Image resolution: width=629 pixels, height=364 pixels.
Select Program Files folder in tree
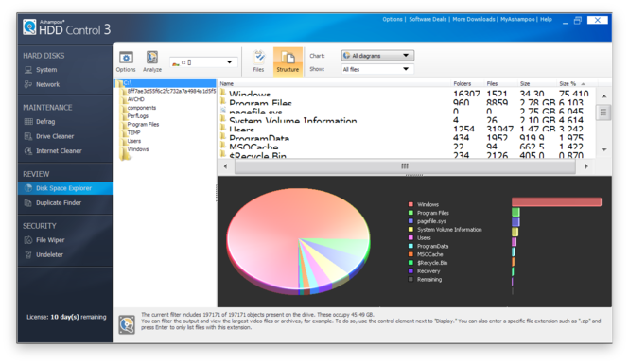tap(143, 124)
